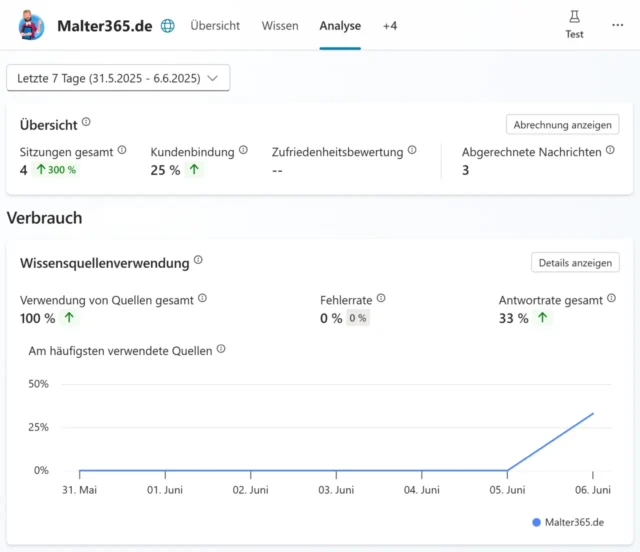Select the Analyse tab

pyautogui.click(x=340, y=26)
